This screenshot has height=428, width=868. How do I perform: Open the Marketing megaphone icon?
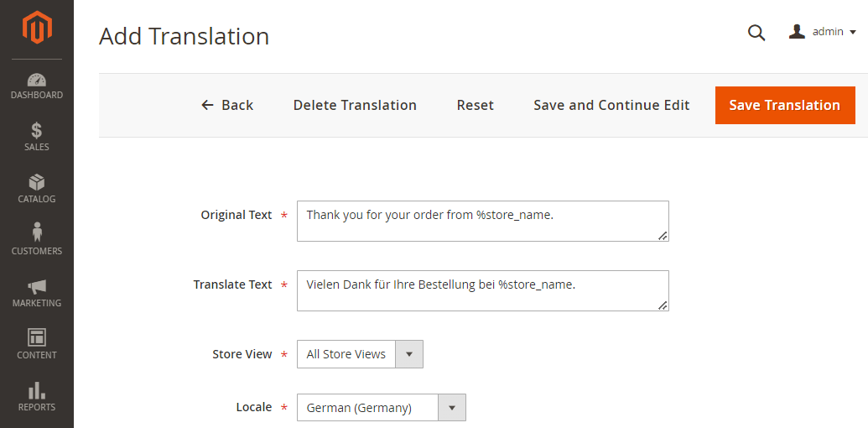pos(37,287)
